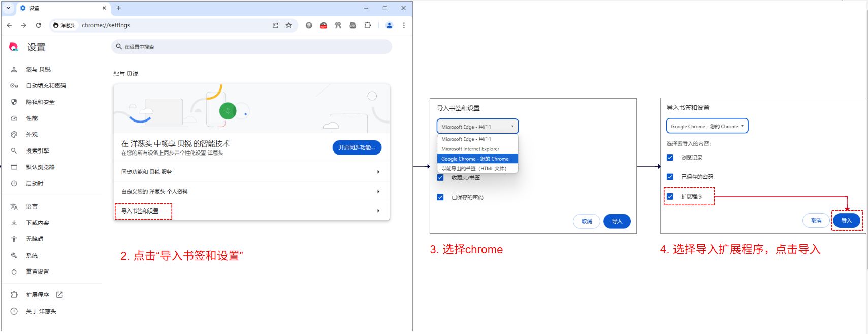Open the share icon in address bar
Screen dimensions: 868x334
coord(275,25)
